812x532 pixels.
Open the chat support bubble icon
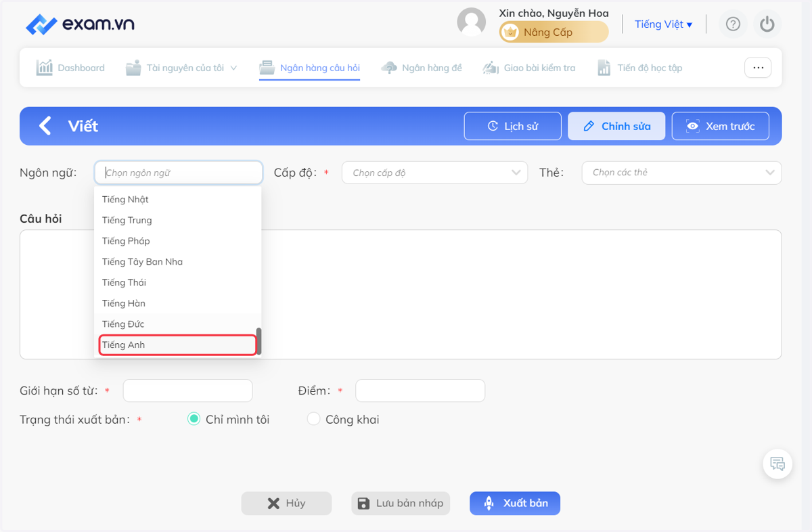777,464
